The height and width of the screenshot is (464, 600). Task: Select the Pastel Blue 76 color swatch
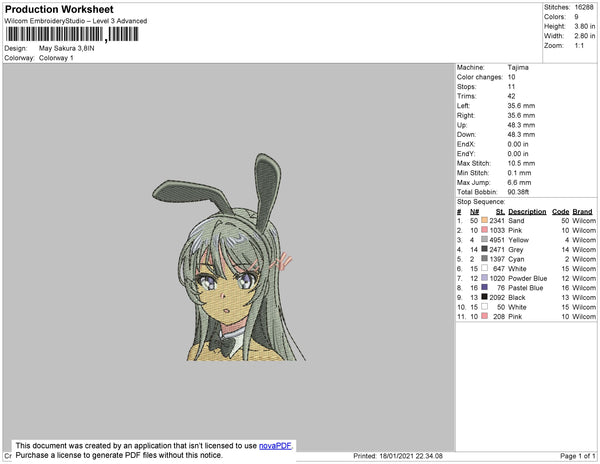tap(484, 287)
